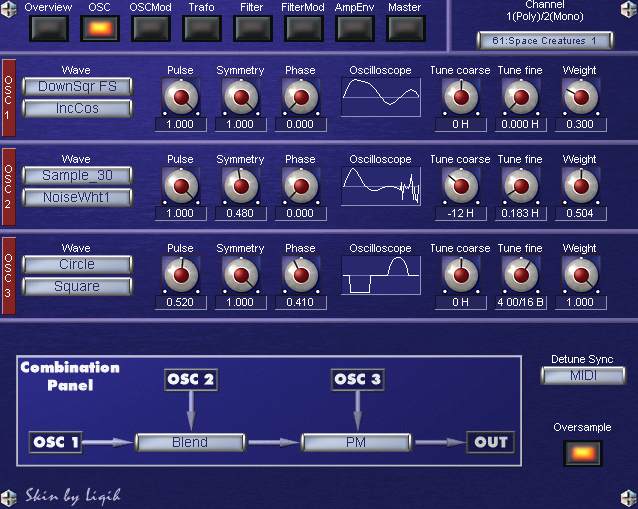Open the NoiseWht1 wave selector

point(77,198)
